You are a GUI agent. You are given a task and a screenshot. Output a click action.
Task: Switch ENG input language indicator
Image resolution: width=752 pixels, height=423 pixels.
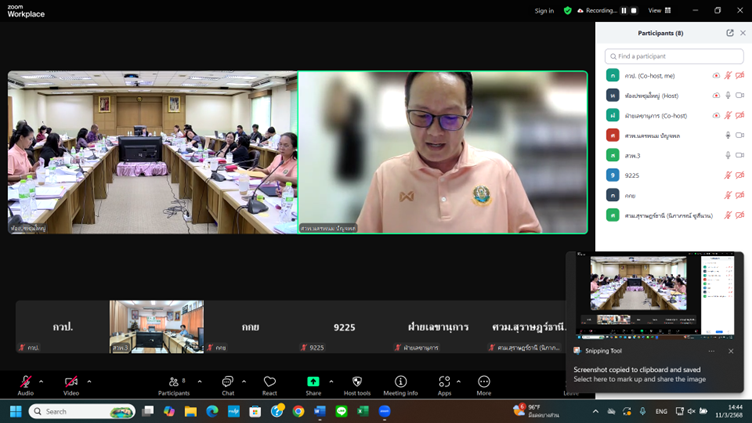point(661,411)
